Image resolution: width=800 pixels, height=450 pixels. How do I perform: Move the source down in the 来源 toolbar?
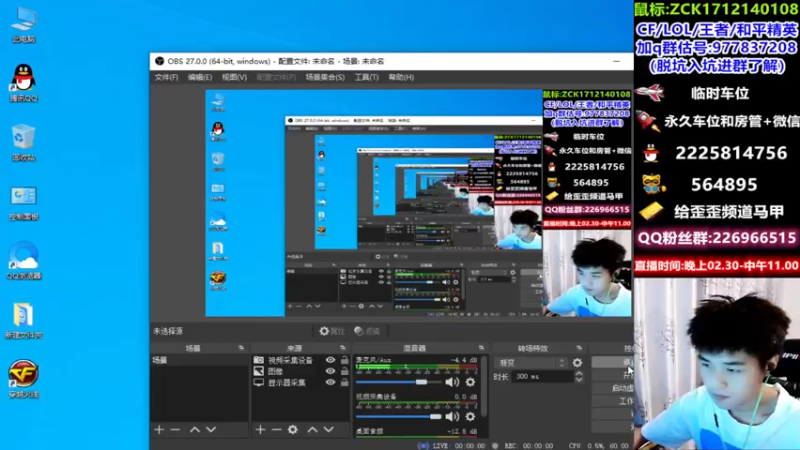[329, 430]
